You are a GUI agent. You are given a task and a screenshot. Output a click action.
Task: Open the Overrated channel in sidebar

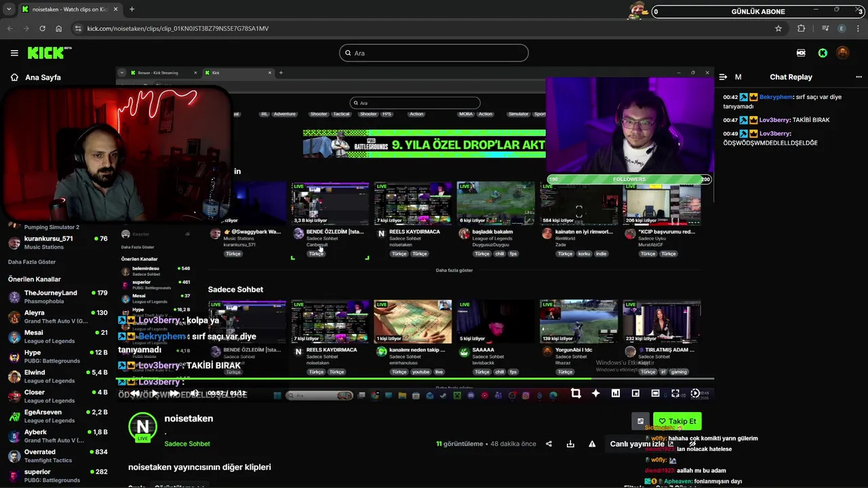click(58, 456)
